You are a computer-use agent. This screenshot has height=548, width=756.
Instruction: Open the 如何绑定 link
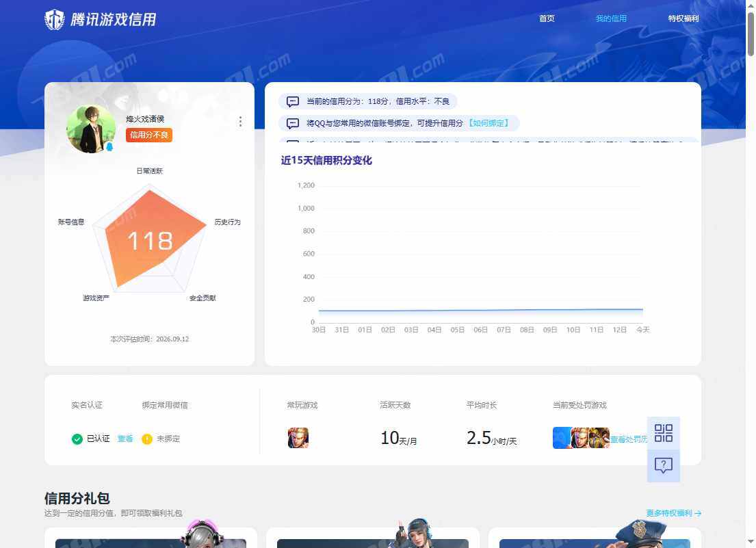coord(489,123)
